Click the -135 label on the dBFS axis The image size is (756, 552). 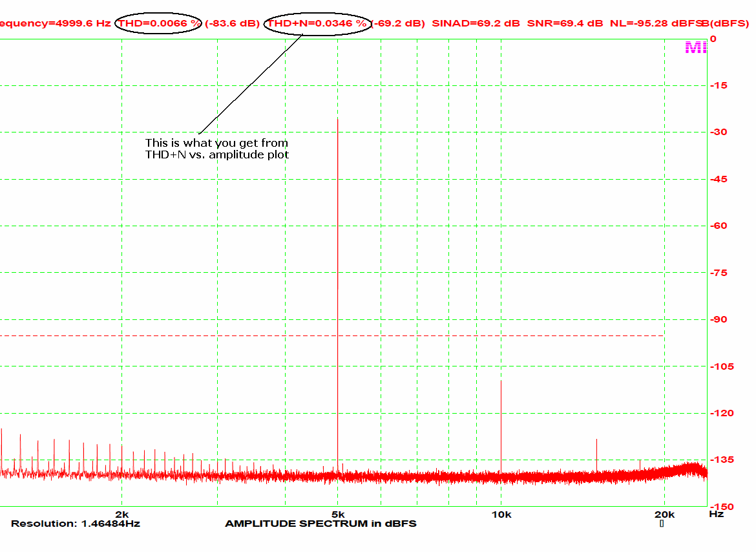click(x=722, y=460)
